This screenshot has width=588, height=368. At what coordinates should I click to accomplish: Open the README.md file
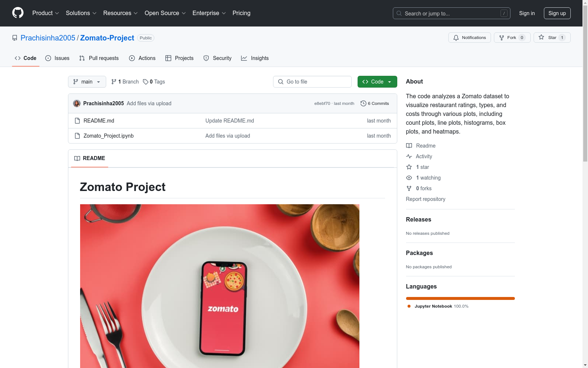tap(99, 121)
